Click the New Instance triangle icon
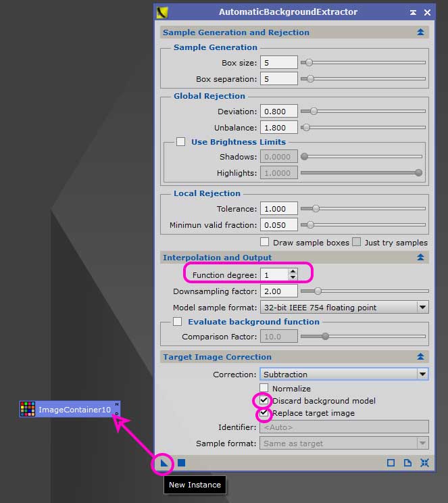The width and height of the screenshot is (448, 503). point(164,462)
